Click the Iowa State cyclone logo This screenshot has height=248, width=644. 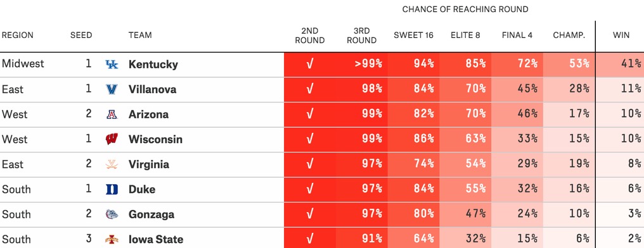(x=112, y=239)
